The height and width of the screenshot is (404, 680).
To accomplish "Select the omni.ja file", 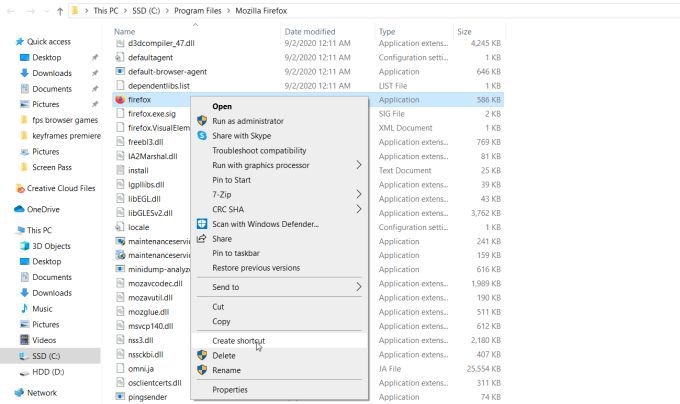I will click(141, 368).
